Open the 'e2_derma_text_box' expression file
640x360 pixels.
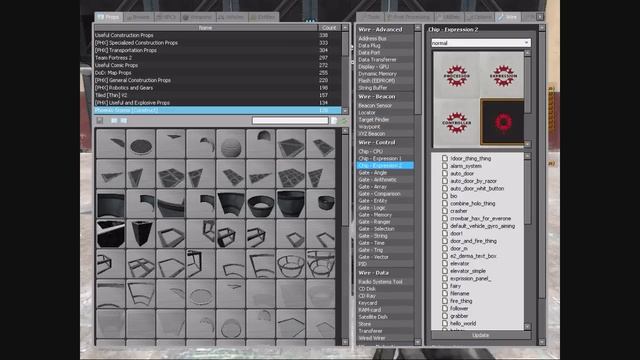tap(473, 256)
